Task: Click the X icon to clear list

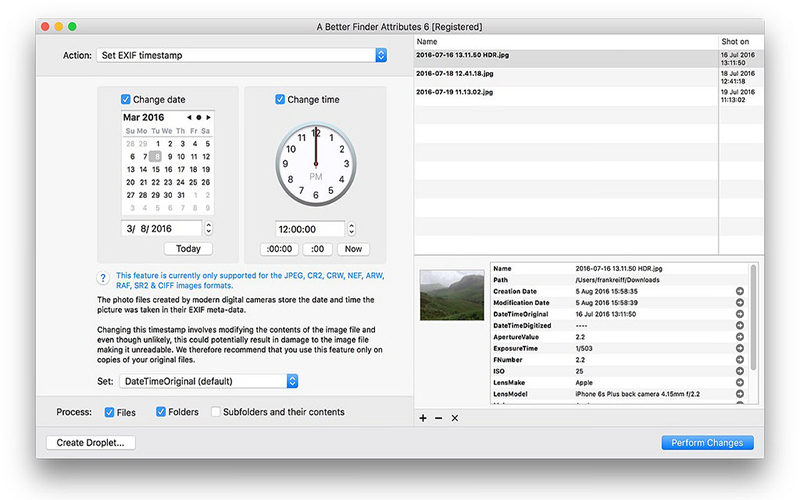Action: [455, 418]
